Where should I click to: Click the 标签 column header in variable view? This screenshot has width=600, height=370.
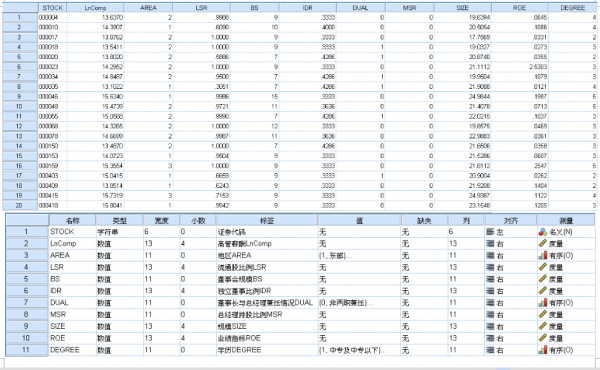[x=267, y=220]
